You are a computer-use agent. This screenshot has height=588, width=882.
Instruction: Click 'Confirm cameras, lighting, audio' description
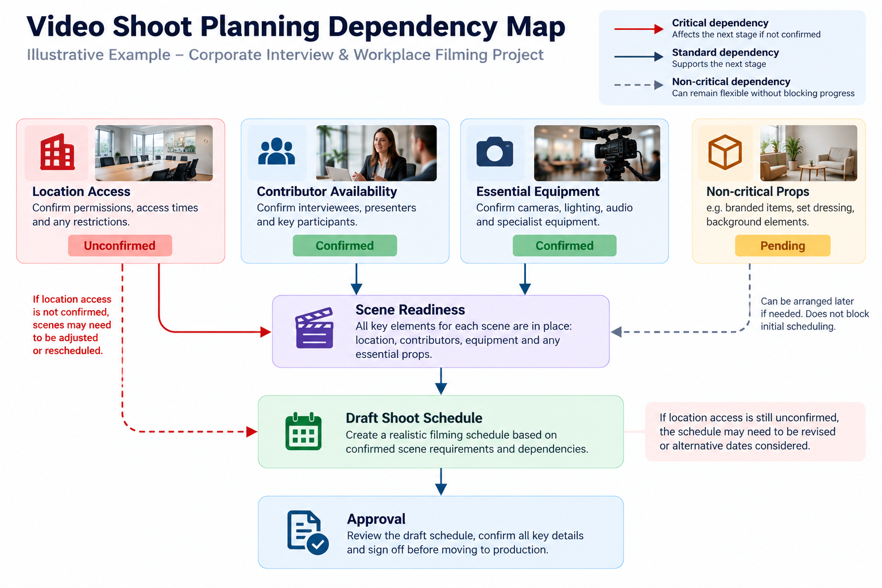point(554,215)
